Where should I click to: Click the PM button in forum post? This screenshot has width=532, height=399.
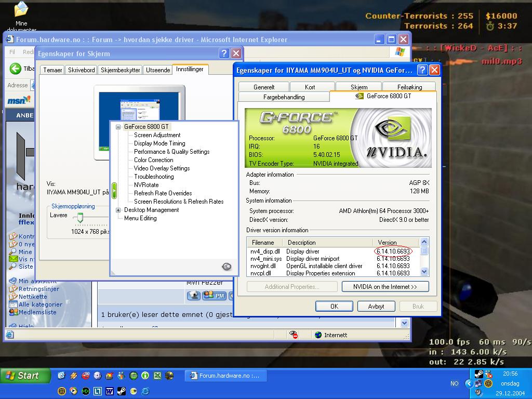(215, 296)
